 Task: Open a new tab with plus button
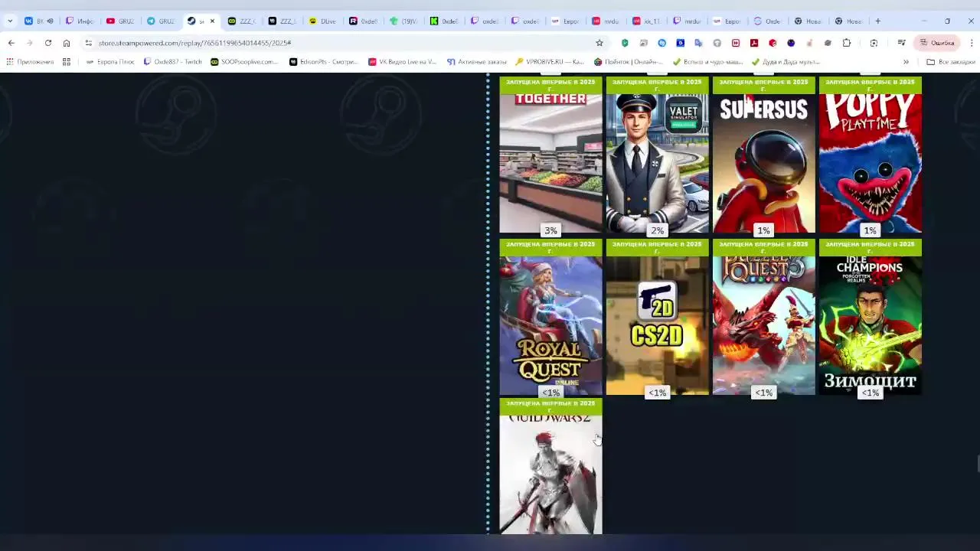[878, 21]
